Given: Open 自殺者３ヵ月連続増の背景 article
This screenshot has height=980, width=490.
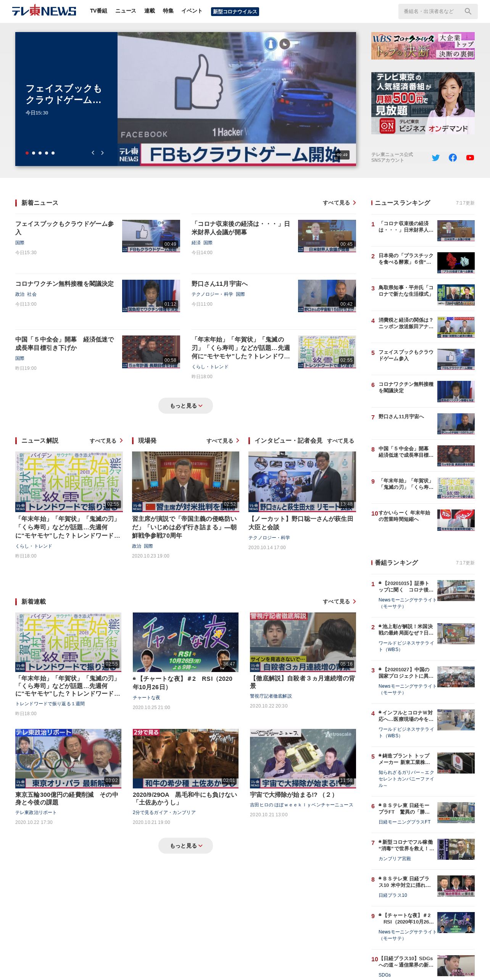Looking at the screenshot, I should [x=303, y=682].
